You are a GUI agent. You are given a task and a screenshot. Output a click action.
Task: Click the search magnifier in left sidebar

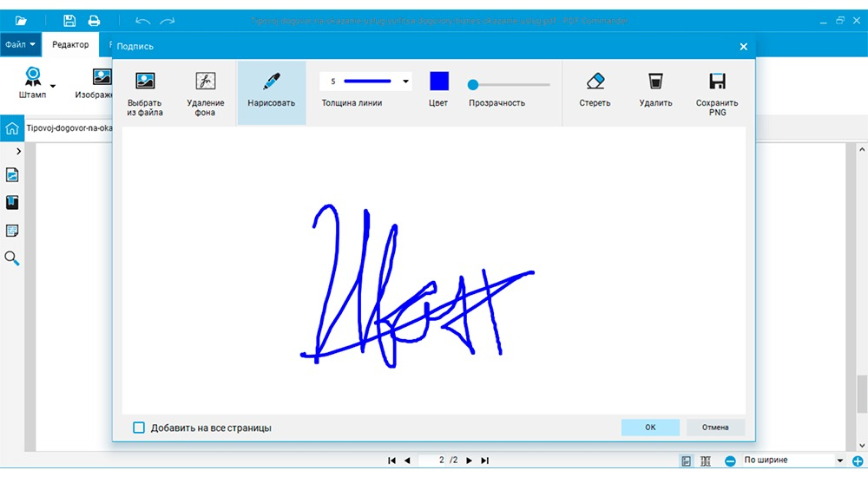point(11,258)
